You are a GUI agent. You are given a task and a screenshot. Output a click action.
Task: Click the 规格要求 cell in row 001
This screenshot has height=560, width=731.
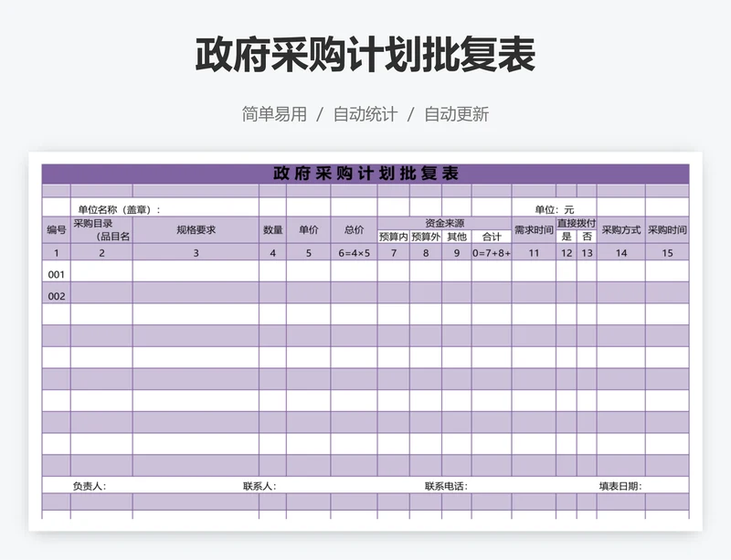[196, 271]
